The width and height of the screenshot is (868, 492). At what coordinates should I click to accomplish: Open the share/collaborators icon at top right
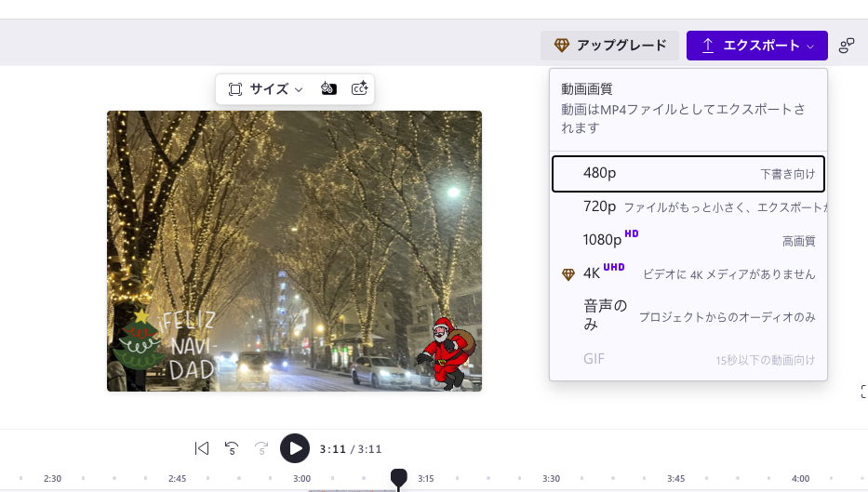tap(847, 46)
